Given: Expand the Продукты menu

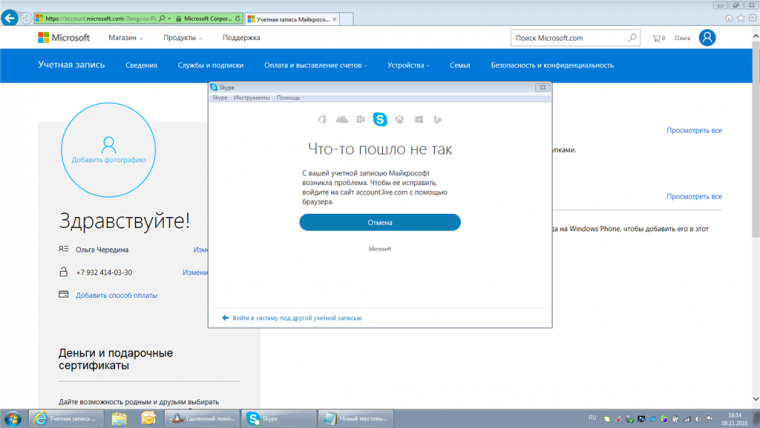Looking at the screenshot, I should pyautogui.click(x=183, y=37).
